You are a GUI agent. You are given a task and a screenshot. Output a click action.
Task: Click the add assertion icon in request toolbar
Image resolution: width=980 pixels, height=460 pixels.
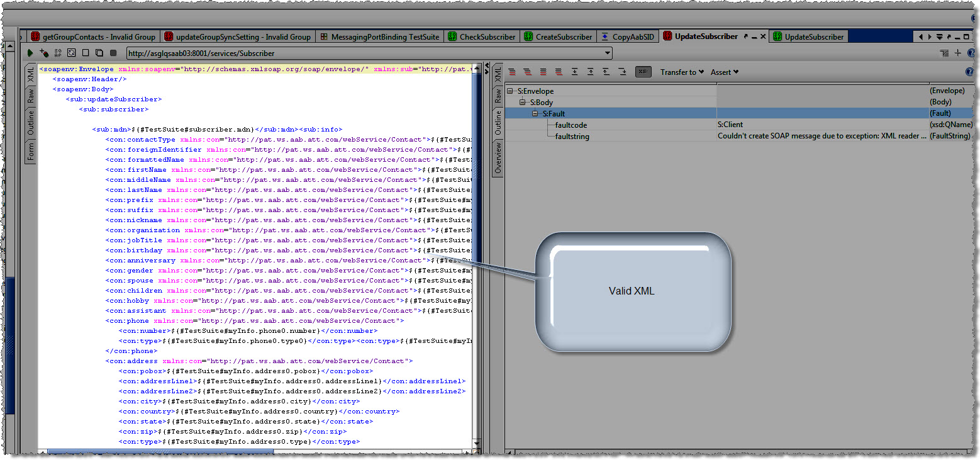43,53
